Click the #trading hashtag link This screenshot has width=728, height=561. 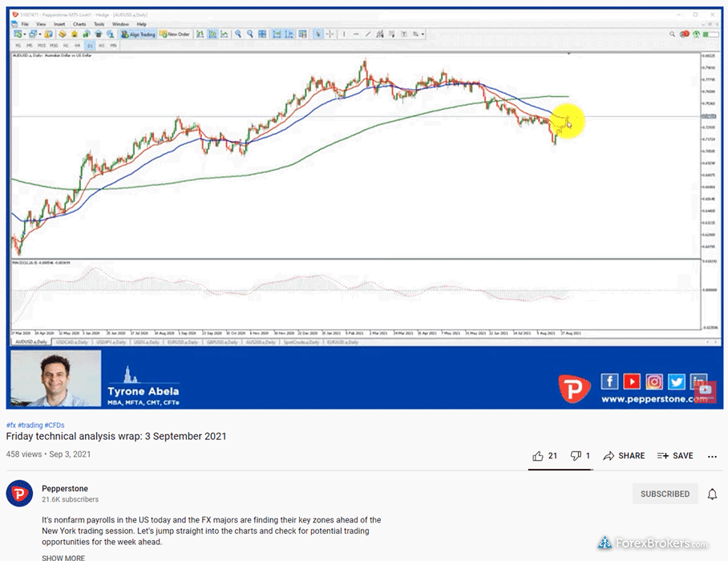click(30, 425)
